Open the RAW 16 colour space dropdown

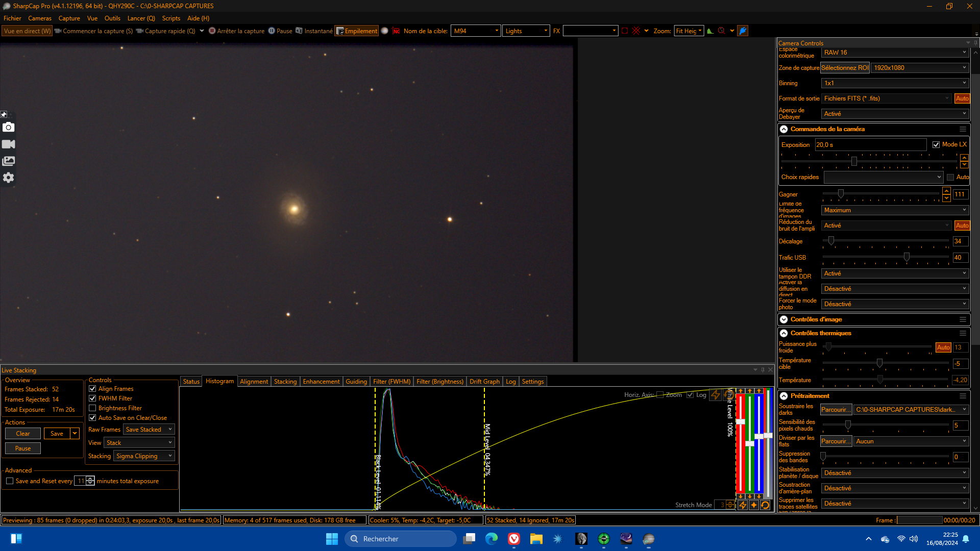tap(895, 53)
